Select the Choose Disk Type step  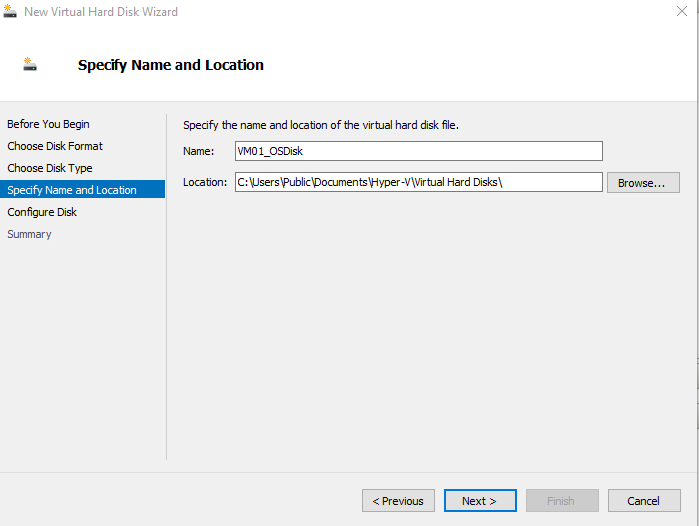[x=50, y=168]
